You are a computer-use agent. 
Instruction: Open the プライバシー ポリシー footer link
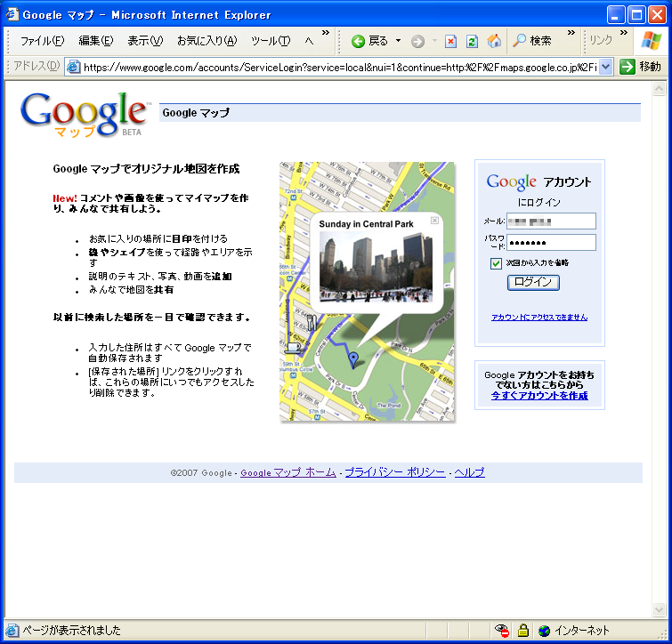pyautogui.click(x=395, y=472)
